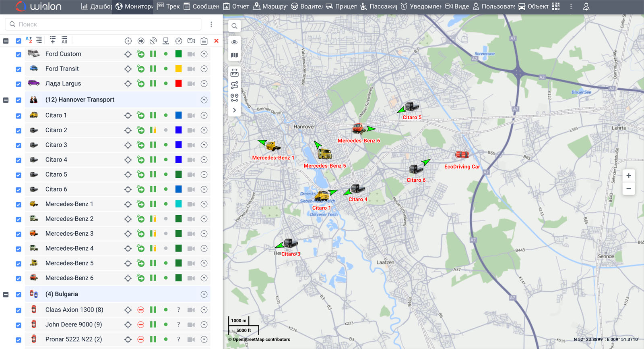The width and height of the screenshot is (644, 349).
Task: Click the video camera icon for Ford Custom
Action: tap(191, 54)
